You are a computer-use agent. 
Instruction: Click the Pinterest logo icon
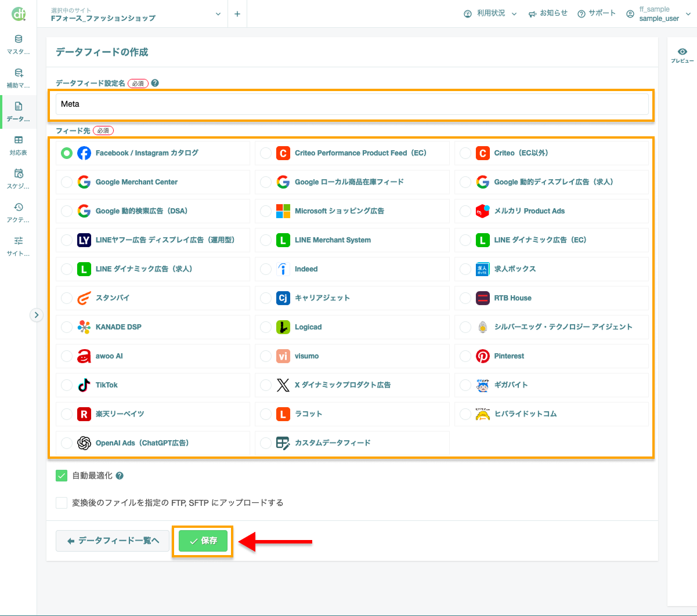[483, 356]
